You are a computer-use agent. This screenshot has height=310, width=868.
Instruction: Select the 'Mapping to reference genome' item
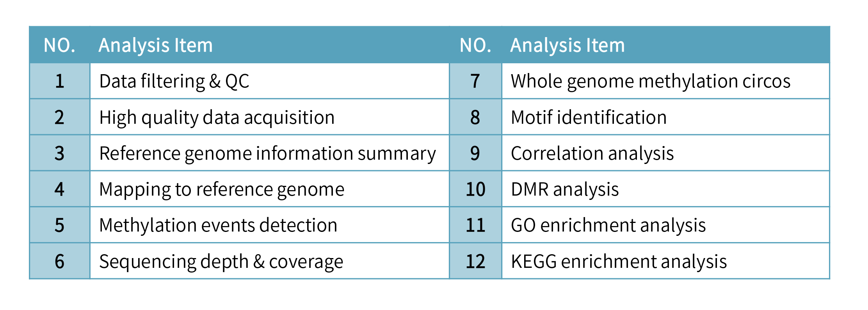(x=222, y=189)
